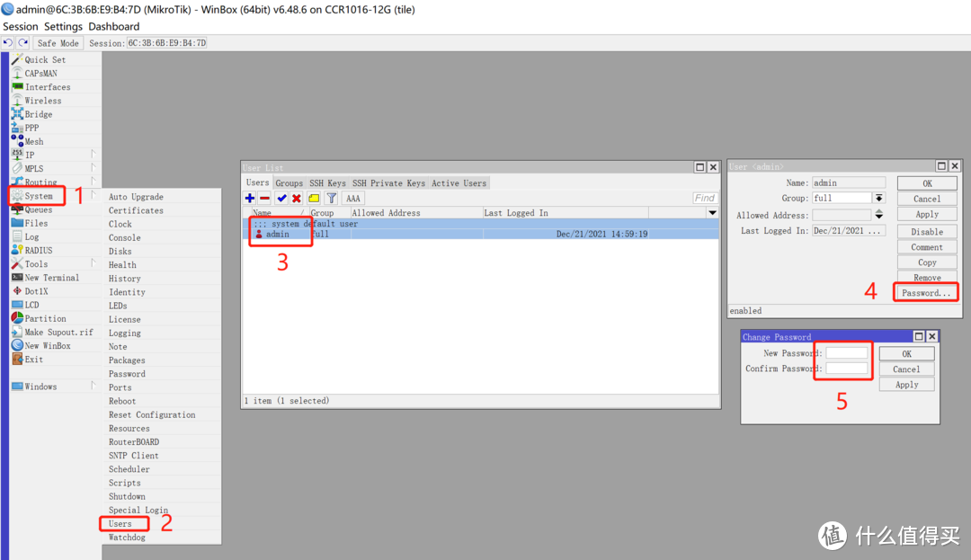Viewport: 971px width, 560px height.
Task: Click the New Password input field
Action: tap(847, 353)
